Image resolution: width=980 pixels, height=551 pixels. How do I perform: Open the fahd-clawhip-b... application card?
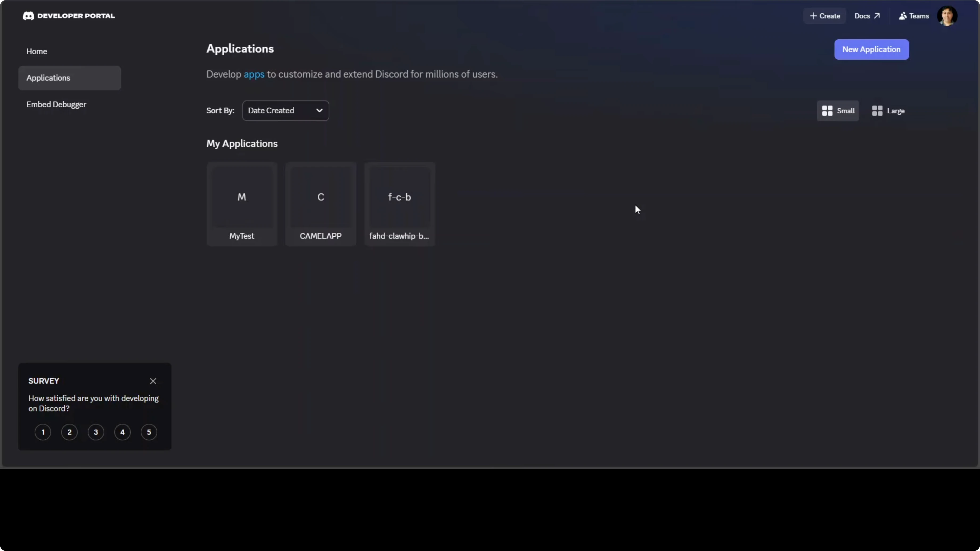tap(399, 204)
